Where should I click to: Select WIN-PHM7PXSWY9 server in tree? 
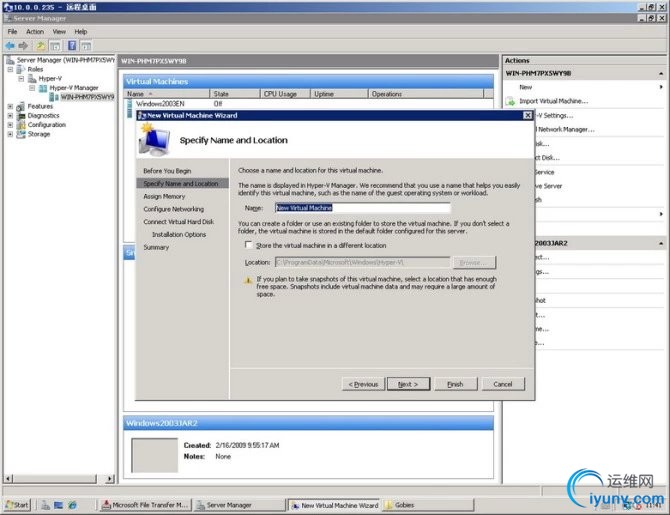tap(87, 97)
